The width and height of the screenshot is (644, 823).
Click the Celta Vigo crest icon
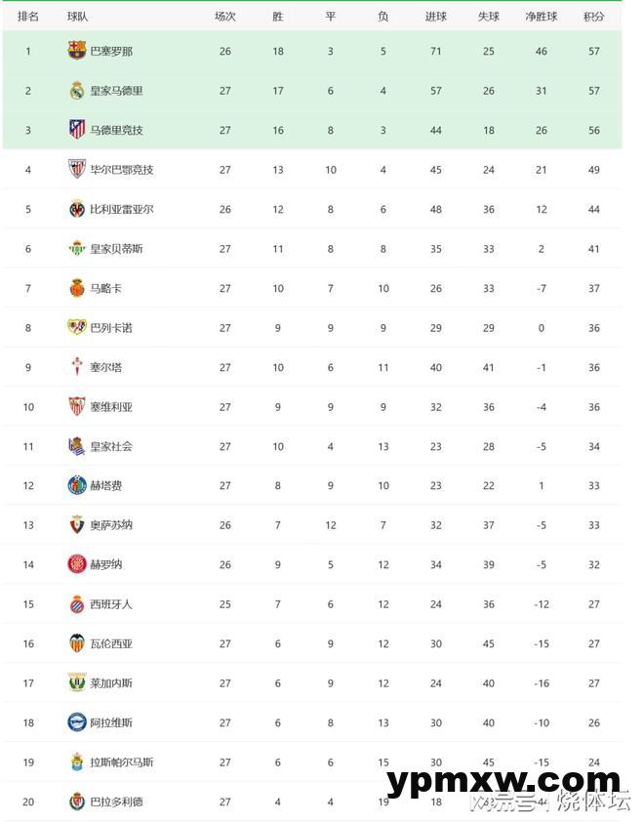(x=77, y=367)
